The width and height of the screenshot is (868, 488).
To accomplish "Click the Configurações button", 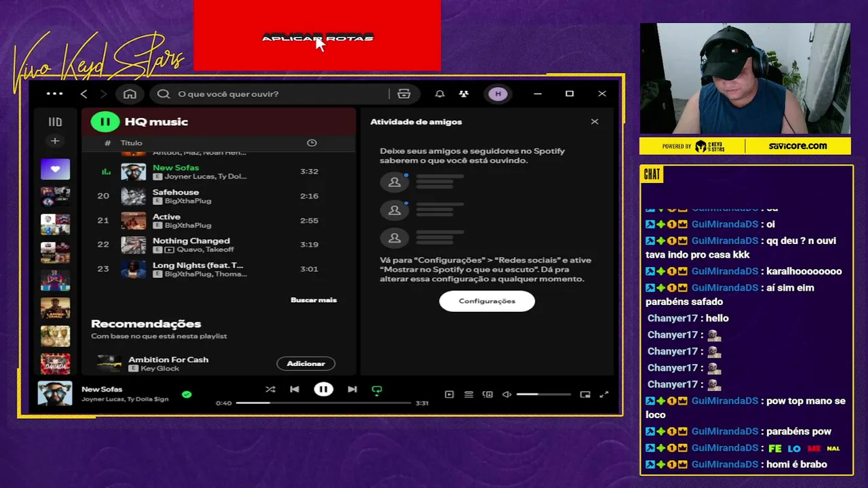I will point(487,301).
